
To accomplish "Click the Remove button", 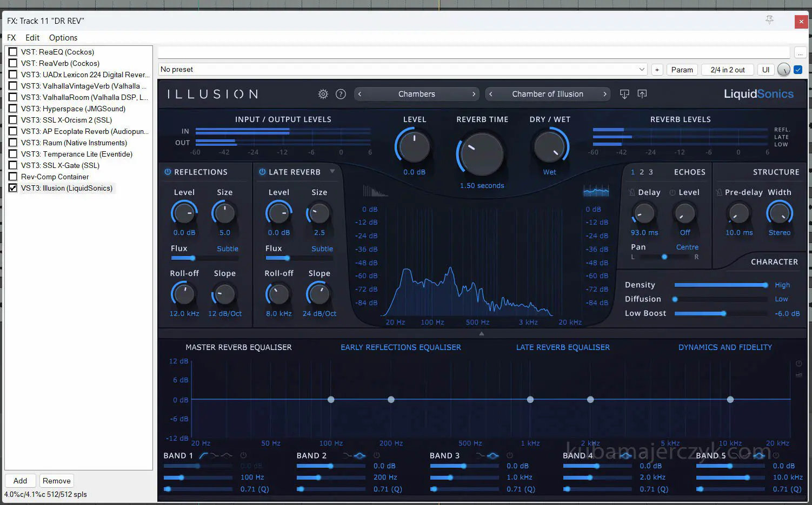I will pos(57,481).
